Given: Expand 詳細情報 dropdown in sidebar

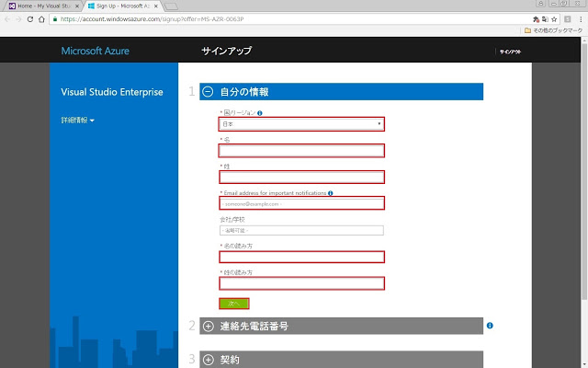Looking at the screenshot, I should [x=77, y=121].
